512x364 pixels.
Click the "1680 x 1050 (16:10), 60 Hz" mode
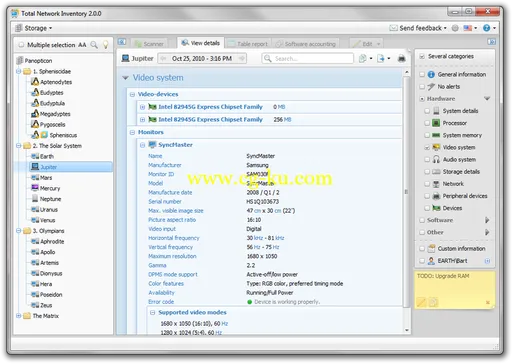(194, 324)
